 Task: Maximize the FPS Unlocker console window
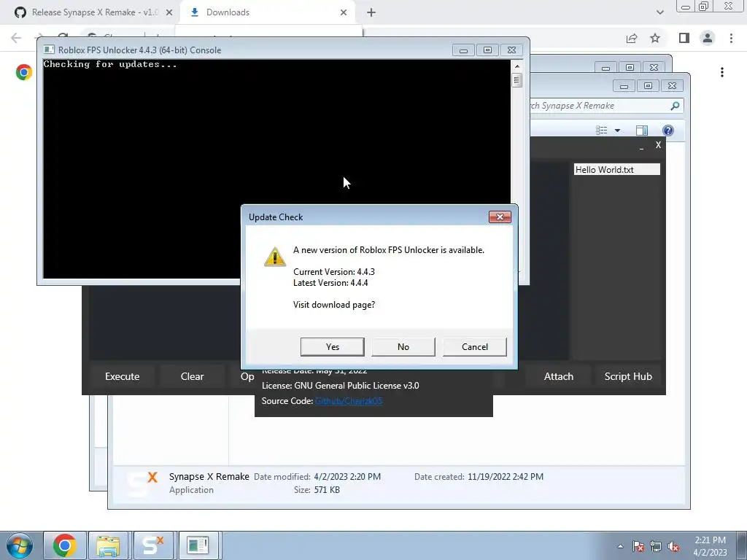(487, 50)
